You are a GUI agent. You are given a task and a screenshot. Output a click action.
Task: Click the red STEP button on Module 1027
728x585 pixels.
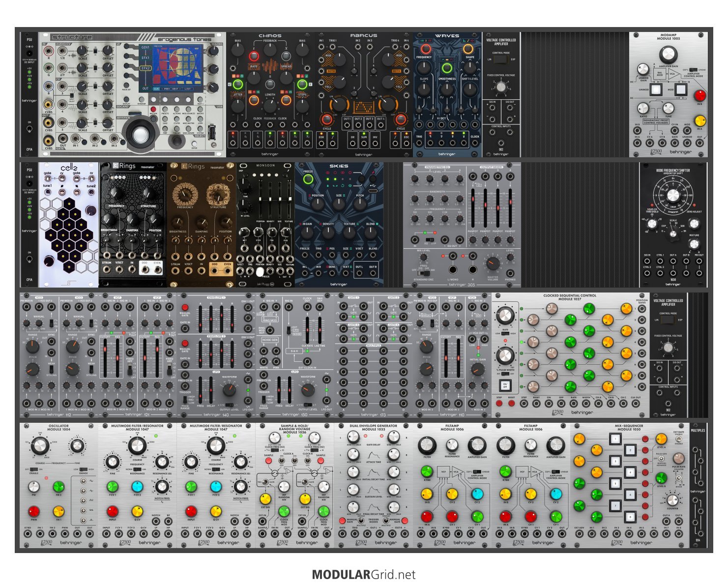[499, 404]
